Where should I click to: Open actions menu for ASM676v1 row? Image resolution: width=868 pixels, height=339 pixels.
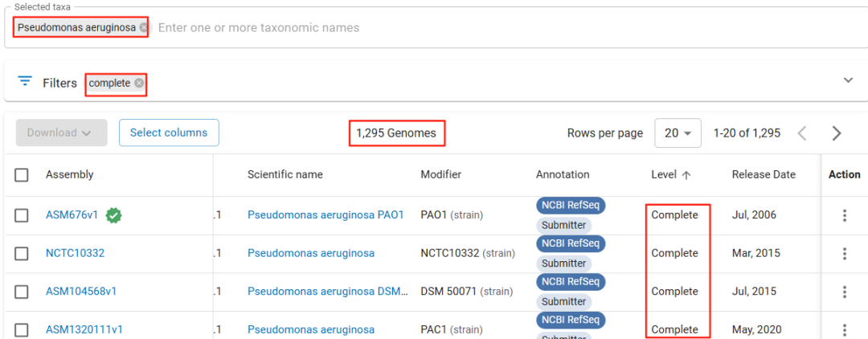pyautogui.click(x=844, y=215)
